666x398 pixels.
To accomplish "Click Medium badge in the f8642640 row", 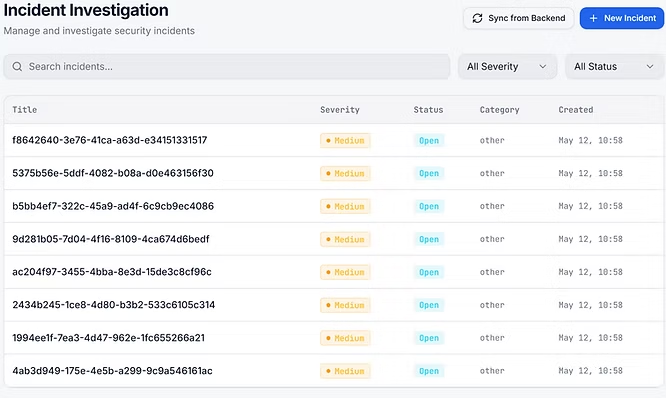I will click(x=345, y=141).
